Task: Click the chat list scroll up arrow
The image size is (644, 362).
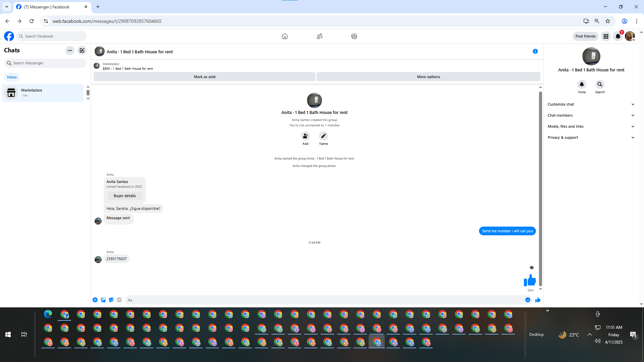Action: point(88,87)
